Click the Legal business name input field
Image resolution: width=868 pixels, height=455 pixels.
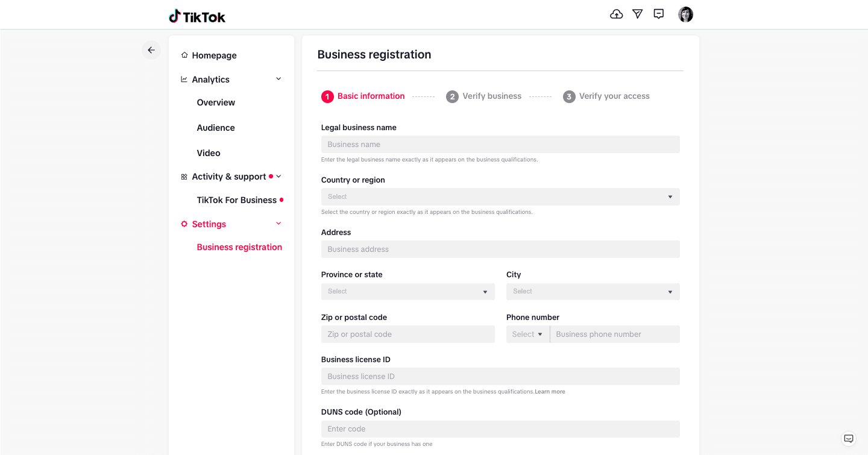click(500, 144)
